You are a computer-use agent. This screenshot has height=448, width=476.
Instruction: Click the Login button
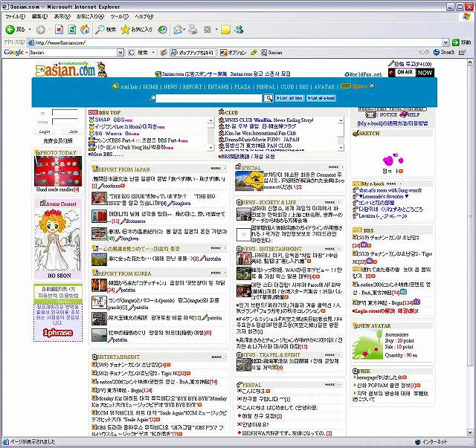[45, 132]
